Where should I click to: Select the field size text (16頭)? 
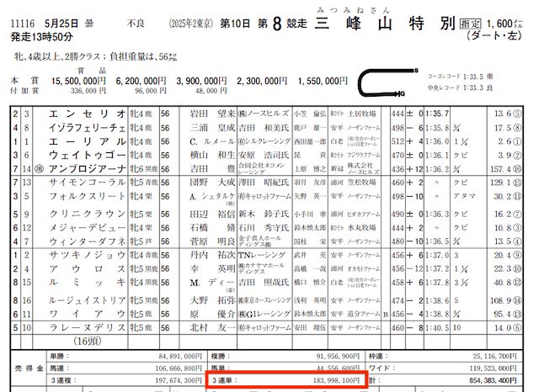[88, 342]
